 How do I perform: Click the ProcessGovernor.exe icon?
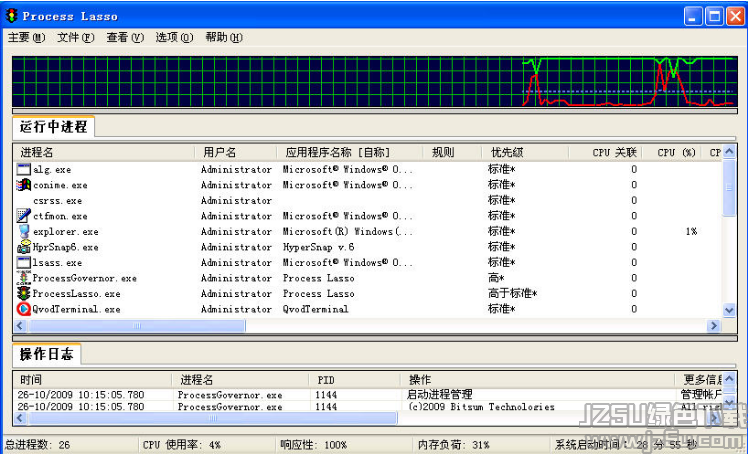coord(23,278)
